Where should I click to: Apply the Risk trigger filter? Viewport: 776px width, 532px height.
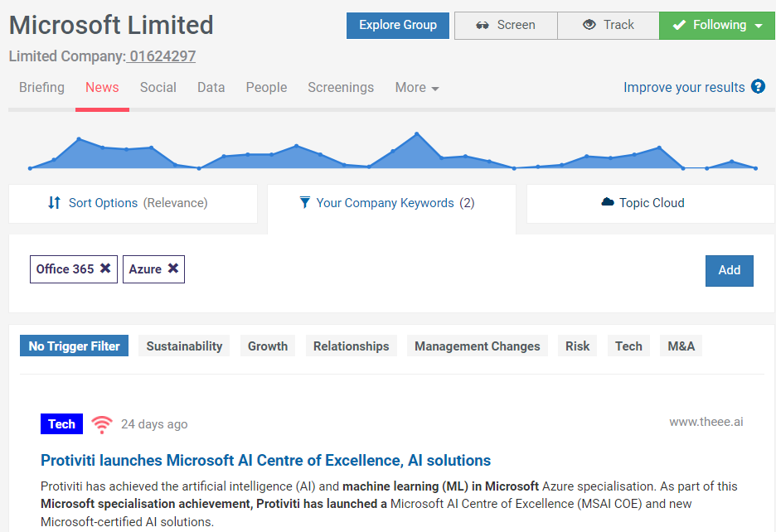(x=577, y=346)
